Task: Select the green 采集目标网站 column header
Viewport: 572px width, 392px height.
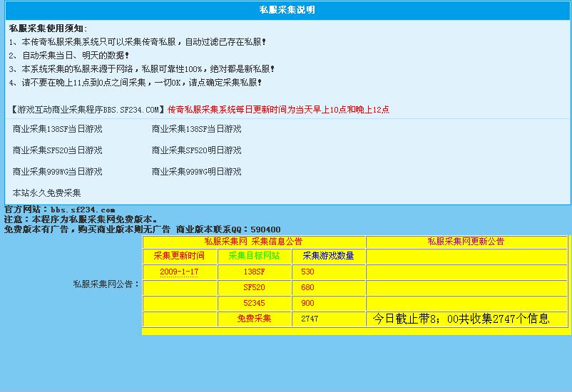Action: point(254,256)
